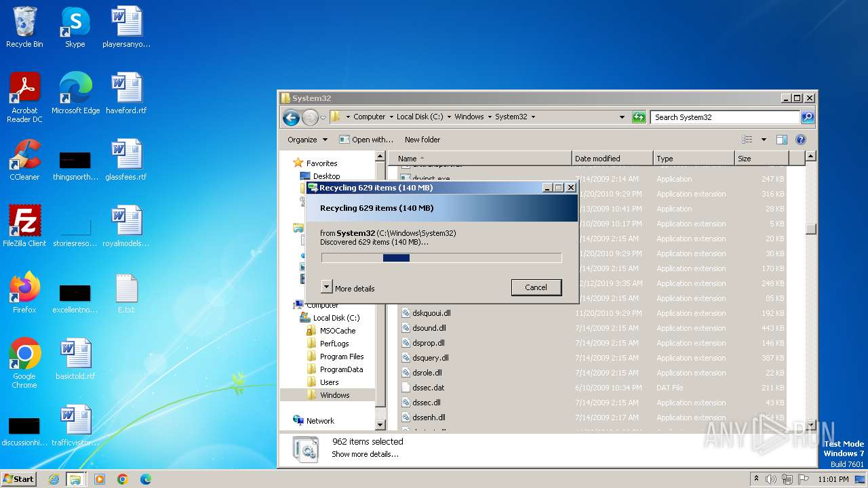Viewport: 868px width, 488px height.
Task: Open Windows Media Player from taskbar
Action: coord(100,479)
